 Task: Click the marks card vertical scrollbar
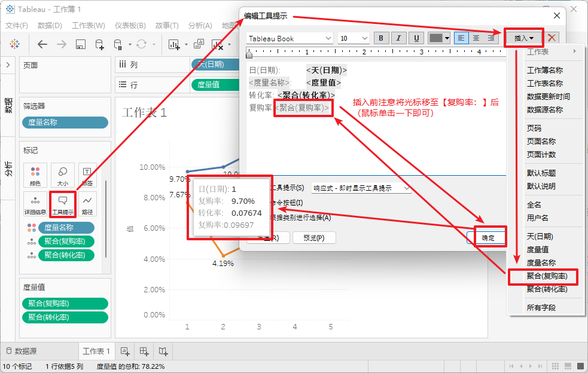pyautogui.click(x=106, y=219)
